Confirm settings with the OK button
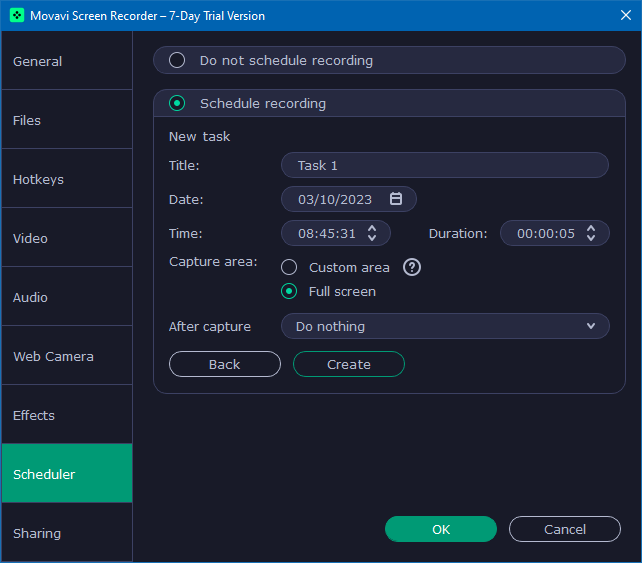The height and width of the screenshot is (563, 642). tap(441, 529)
